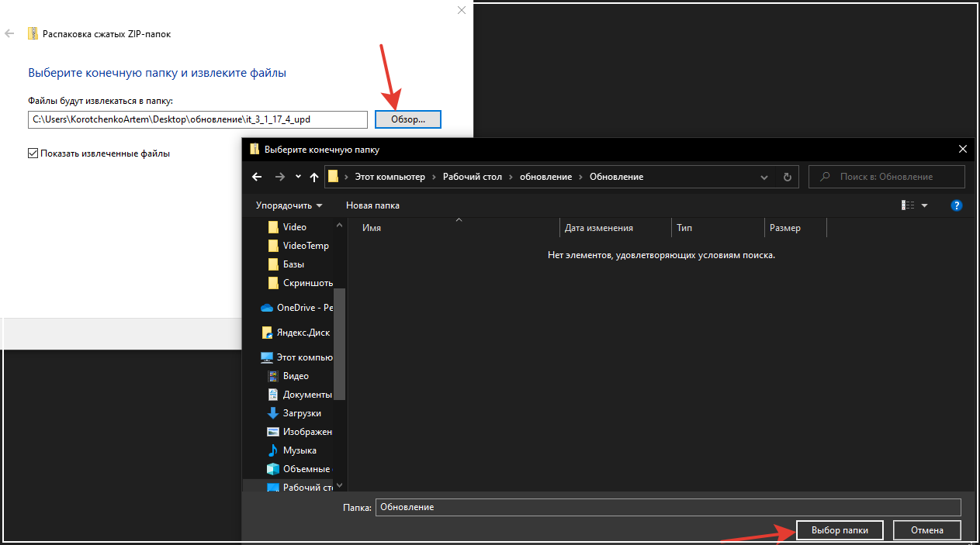Click the up-one-level arrow icon
Screen dimensions: 980x545
tap(314, 177)
